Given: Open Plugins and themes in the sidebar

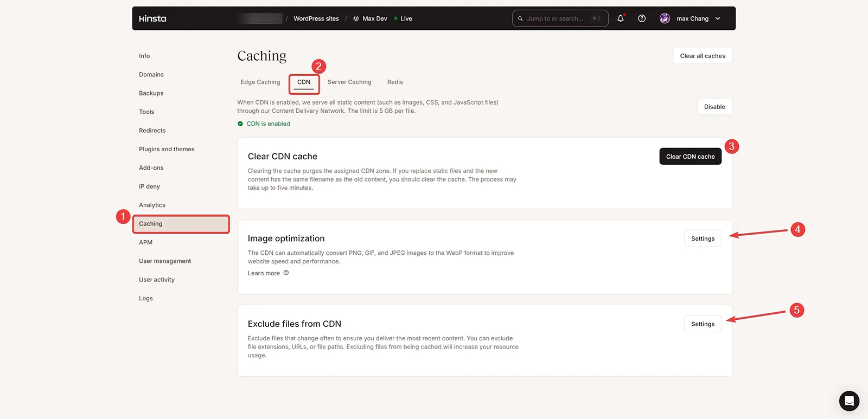Looking at the screenshot, I should click(x=167, y=149).
